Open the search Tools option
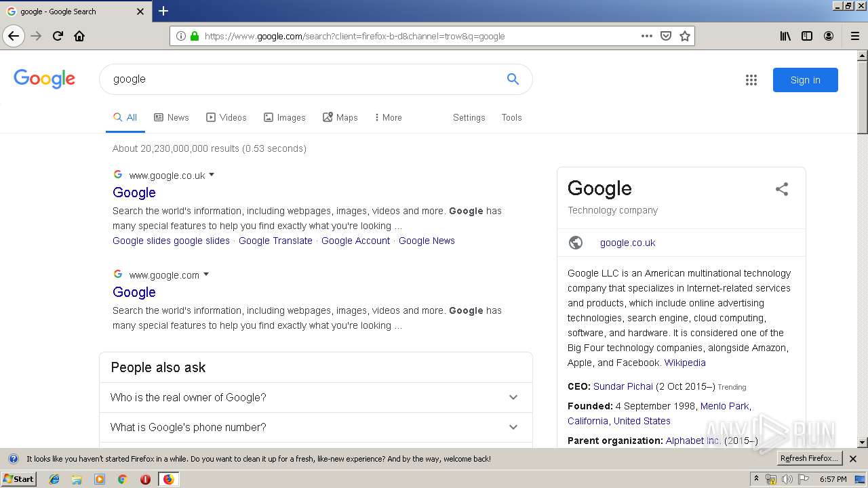This screenshot has width=868, height=488. point(511,117)
